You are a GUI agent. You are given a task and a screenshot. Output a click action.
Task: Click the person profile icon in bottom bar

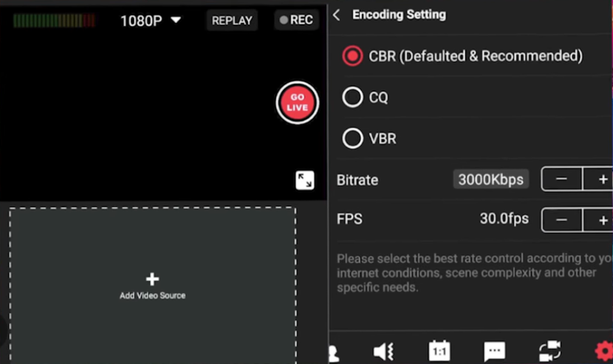point(334,352)
